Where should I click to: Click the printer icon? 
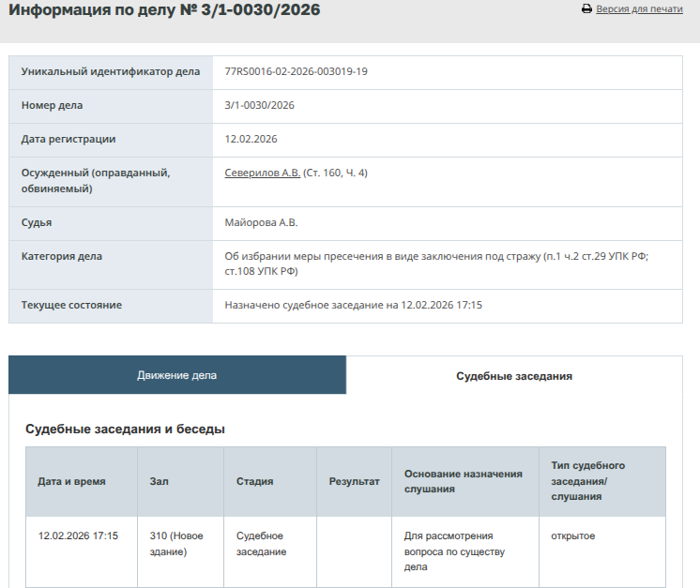(x=586, y=9)
